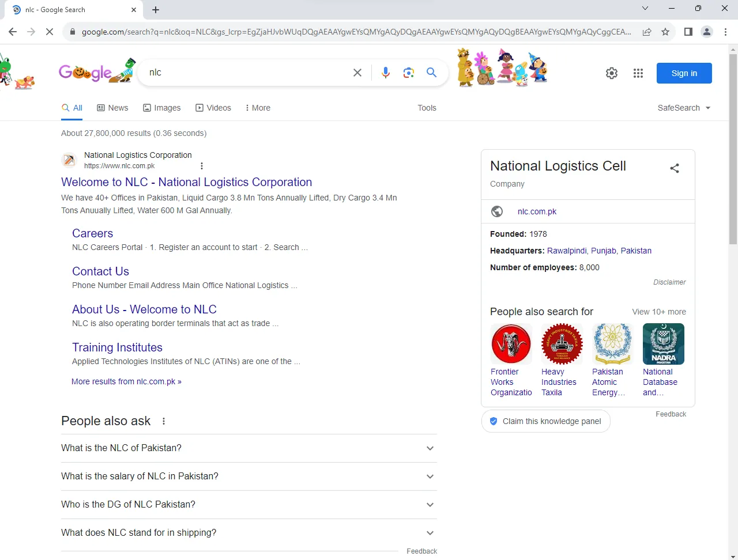Viewport: 738px width, 560px height.
Task: Close the nlc - Google Search tab
Action: tap(134, 10)
